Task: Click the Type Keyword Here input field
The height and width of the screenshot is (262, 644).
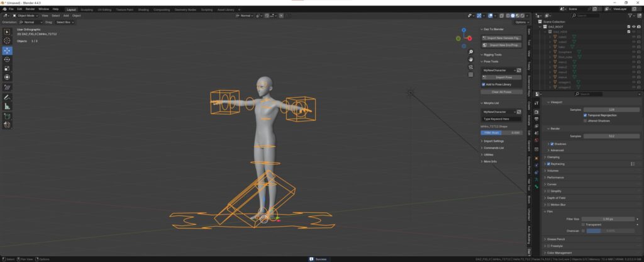Action: click(x=501, y=119)
